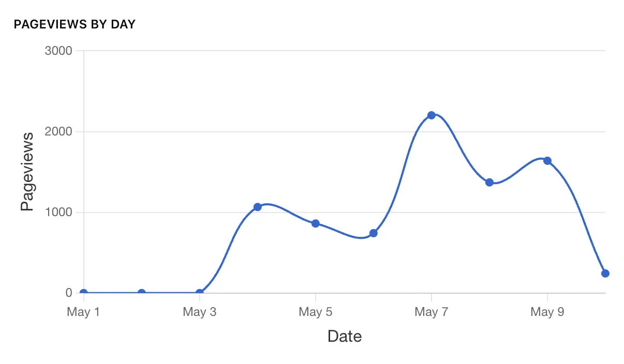
Task: Click the 'Pageviews' y-axis title
Action: (27, 172)
